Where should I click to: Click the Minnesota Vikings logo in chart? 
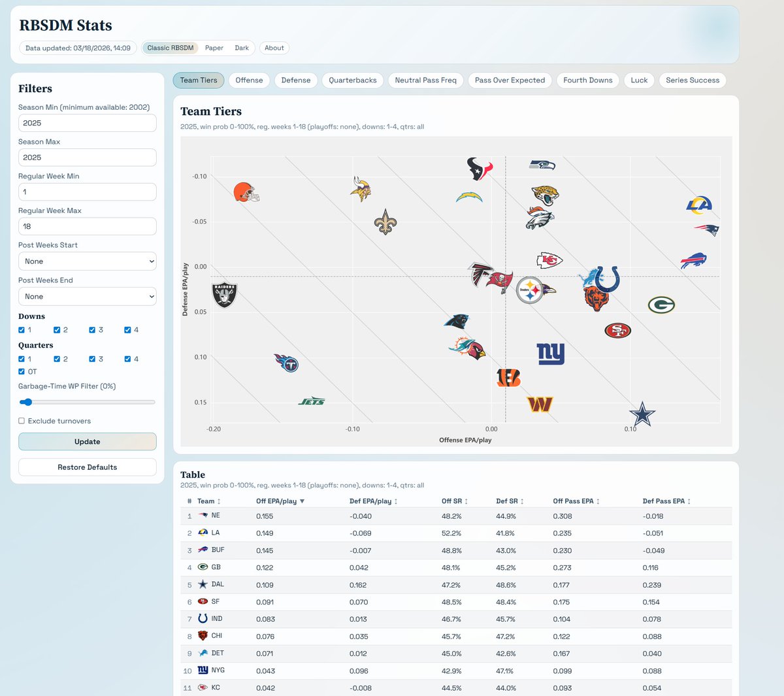pos(361,189)
